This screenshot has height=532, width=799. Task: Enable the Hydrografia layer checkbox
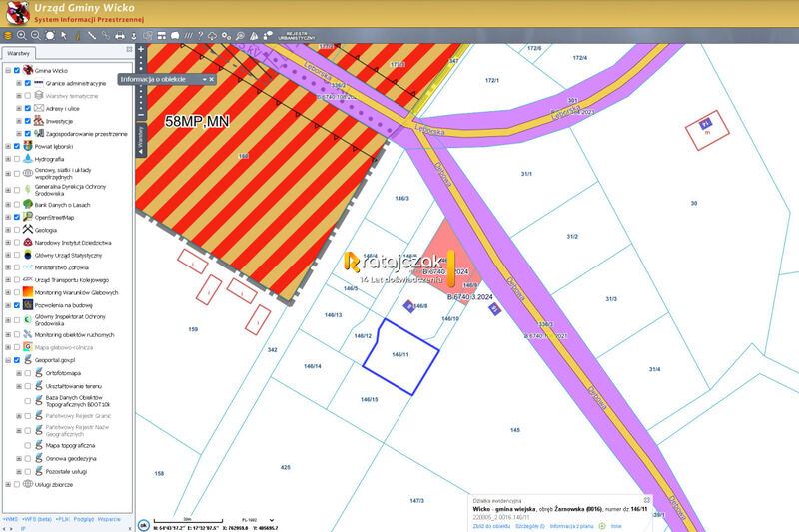pyautogui.click(x=17, y=159)
